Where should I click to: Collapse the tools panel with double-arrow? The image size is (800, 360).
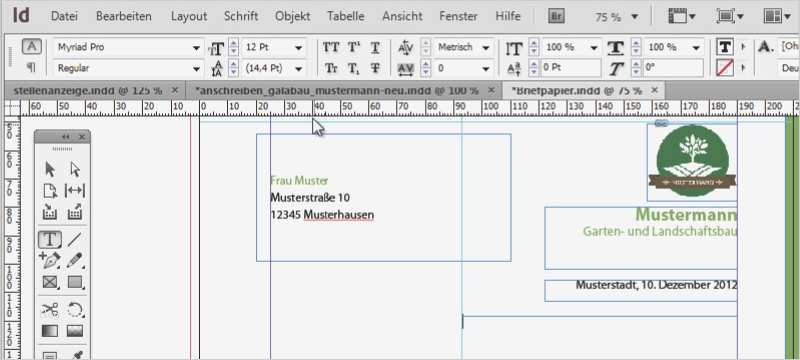point(65,137)
